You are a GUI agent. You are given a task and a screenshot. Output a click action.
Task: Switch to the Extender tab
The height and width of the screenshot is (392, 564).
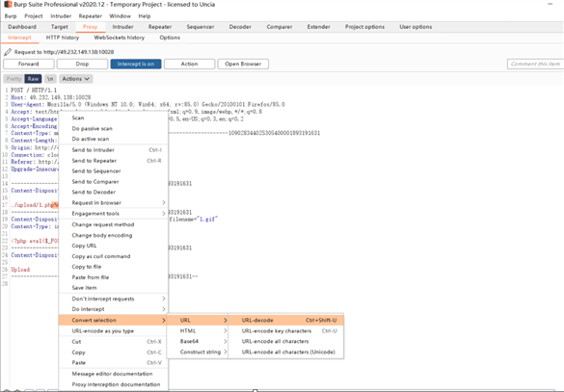318,27
